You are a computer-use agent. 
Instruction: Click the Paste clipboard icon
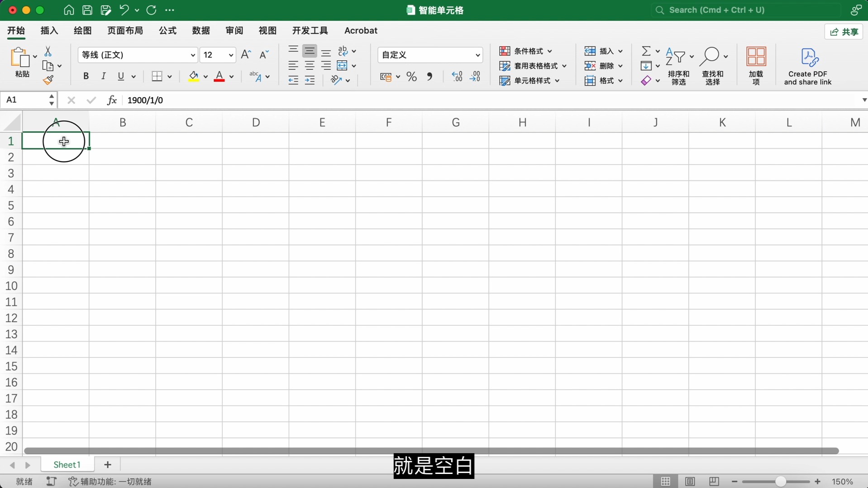point(20,58)
